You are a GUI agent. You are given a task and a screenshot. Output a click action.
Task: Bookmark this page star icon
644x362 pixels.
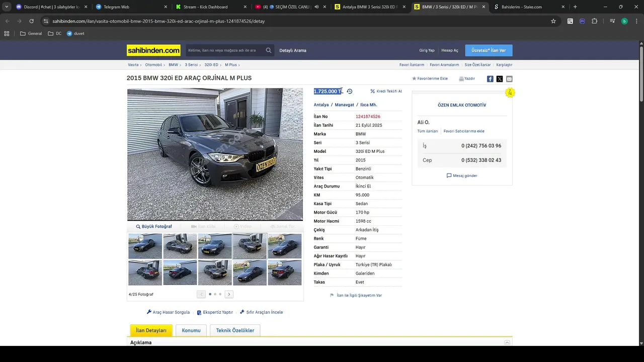[x=553, y=21]
